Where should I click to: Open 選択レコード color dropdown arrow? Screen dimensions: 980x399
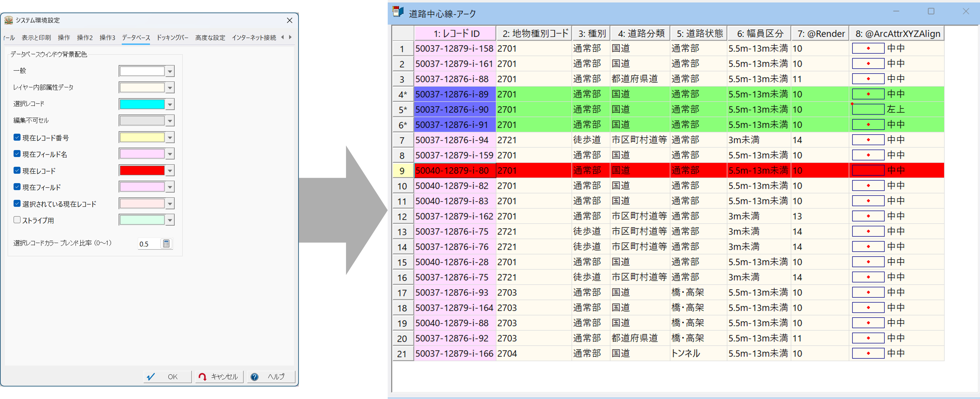(x=170, y=104)
